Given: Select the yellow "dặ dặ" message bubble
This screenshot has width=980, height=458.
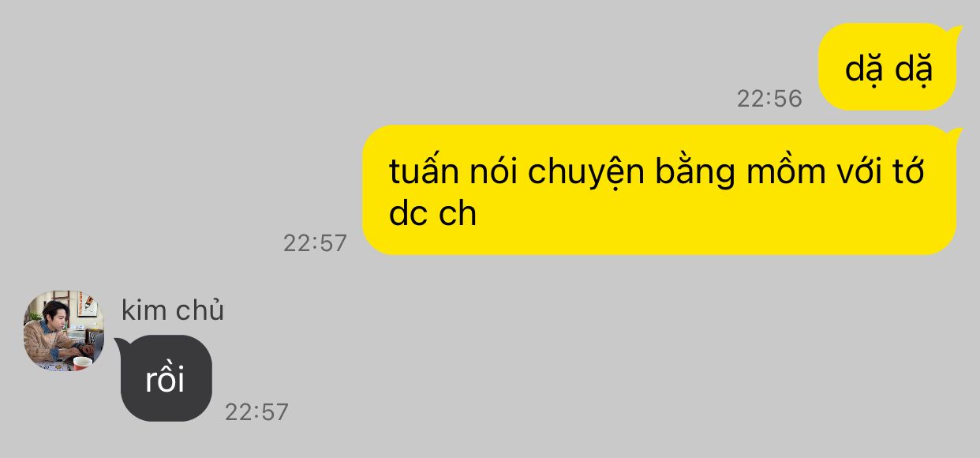Looking at the screenshot, I should (x=888, y=67).
